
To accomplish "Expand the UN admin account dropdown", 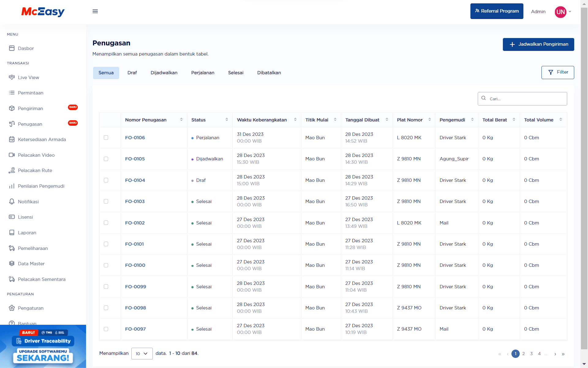I will pyautogui.click(x=564, y=12).
